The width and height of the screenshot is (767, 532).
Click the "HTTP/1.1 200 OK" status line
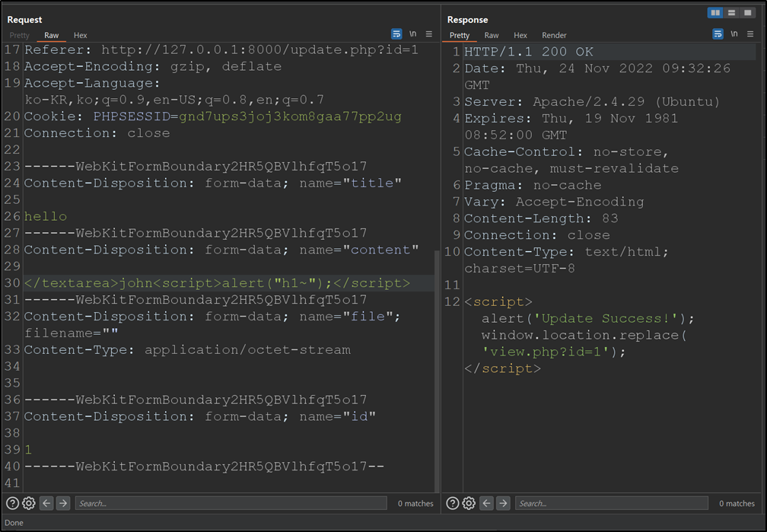pos(529,52)
